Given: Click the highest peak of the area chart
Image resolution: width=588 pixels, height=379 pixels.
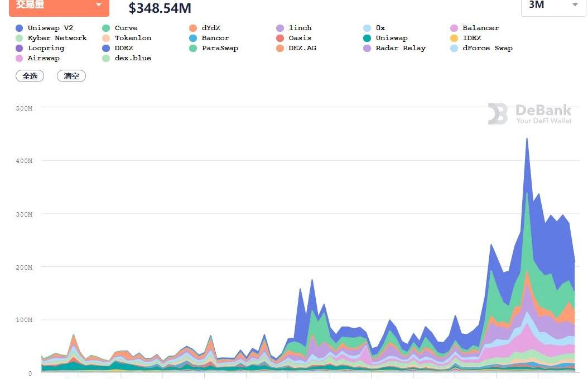Looking at the screenshot, I should pos(527,140).
